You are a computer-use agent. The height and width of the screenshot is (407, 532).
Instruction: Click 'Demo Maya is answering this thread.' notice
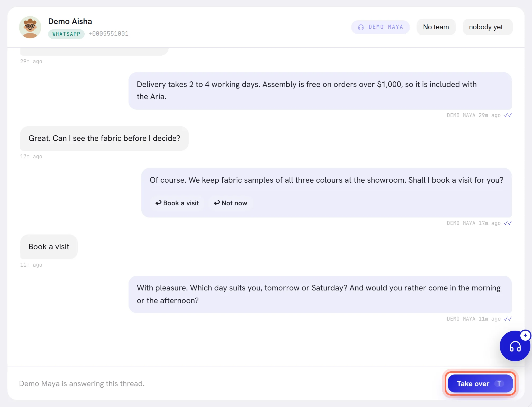pyautogui.click(x=82, y=383)
